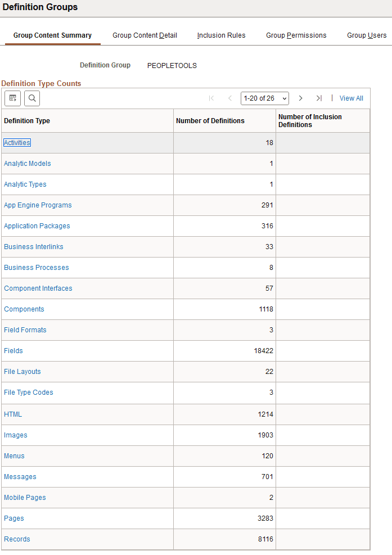Open the App Engine Programs link
Image resolution: width=392 pixels, height=555 pixels.
point(38,205)
